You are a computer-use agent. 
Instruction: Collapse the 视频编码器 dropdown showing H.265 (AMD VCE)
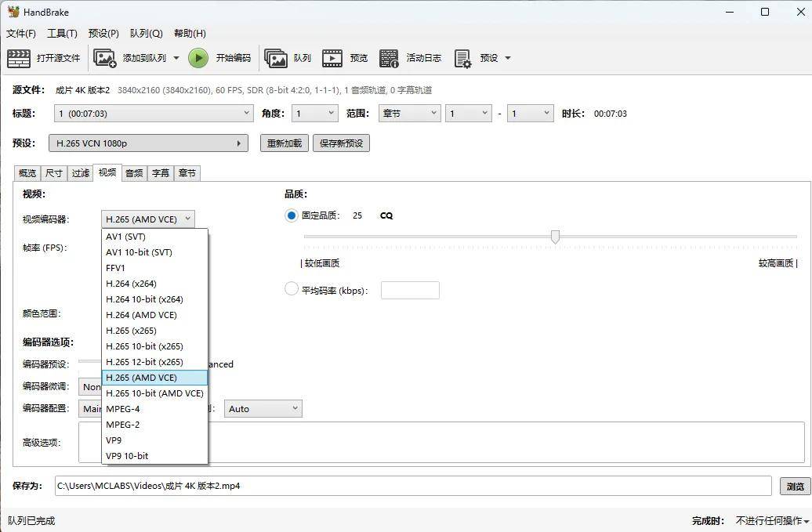(x=148, y=219)
